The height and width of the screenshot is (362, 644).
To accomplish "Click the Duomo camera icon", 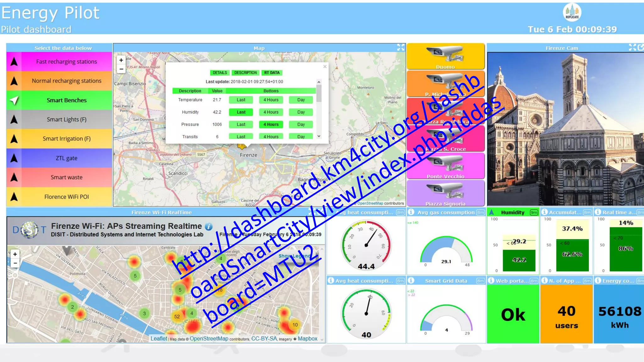I will pyautogui.click(x=445, y=54).
